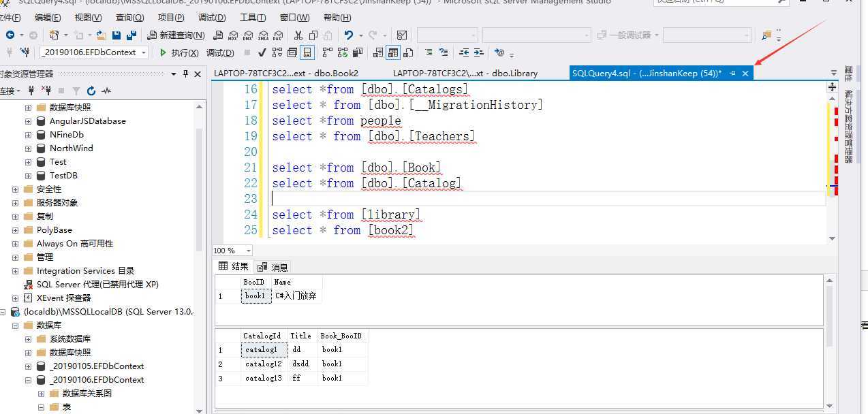Click the Decrease Indent icon
The image size is (868, 414).
tap(464, 52)
